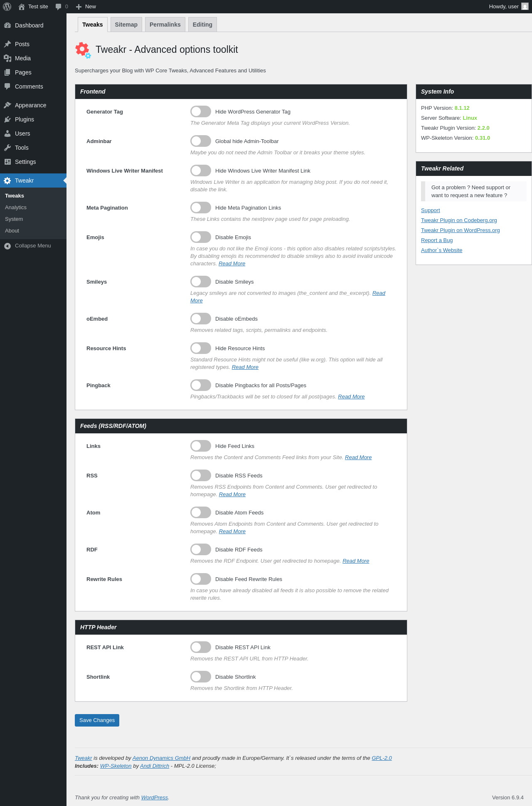532x806 pixels.
Task: Open Analytics in Tweakr submenu
Action: point(33,208)
